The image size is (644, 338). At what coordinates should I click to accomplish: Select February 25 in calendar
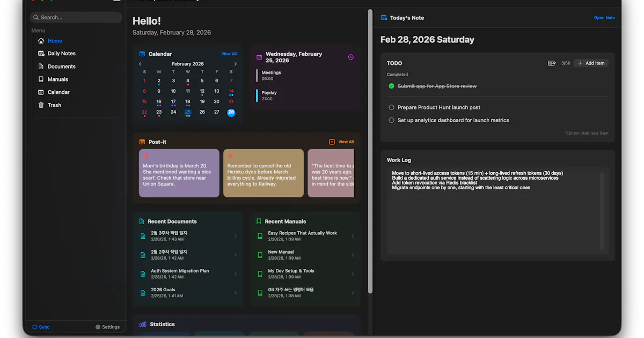(x=188, y=113)
